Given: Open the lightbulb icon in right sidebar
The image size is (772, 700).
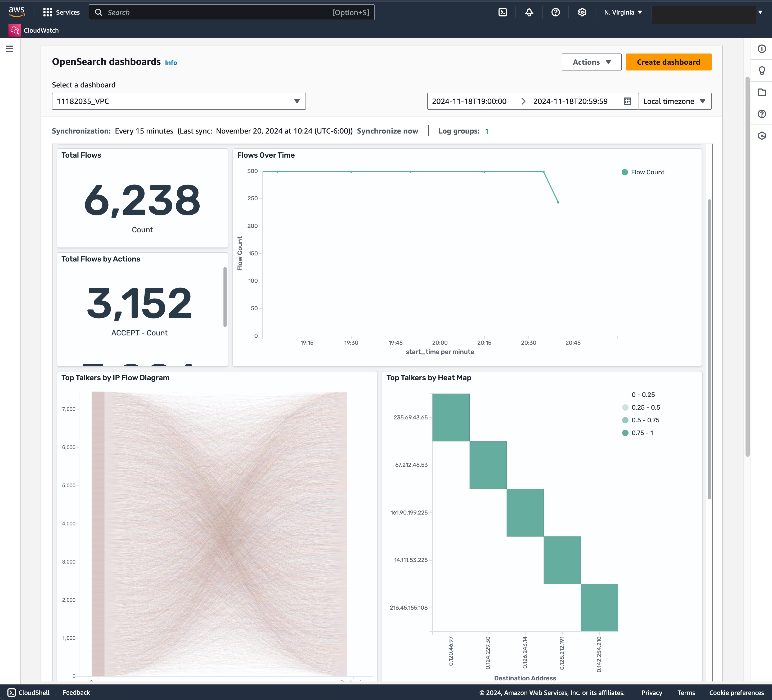Looking at the screenshot, I should click(x=762, y=70).
